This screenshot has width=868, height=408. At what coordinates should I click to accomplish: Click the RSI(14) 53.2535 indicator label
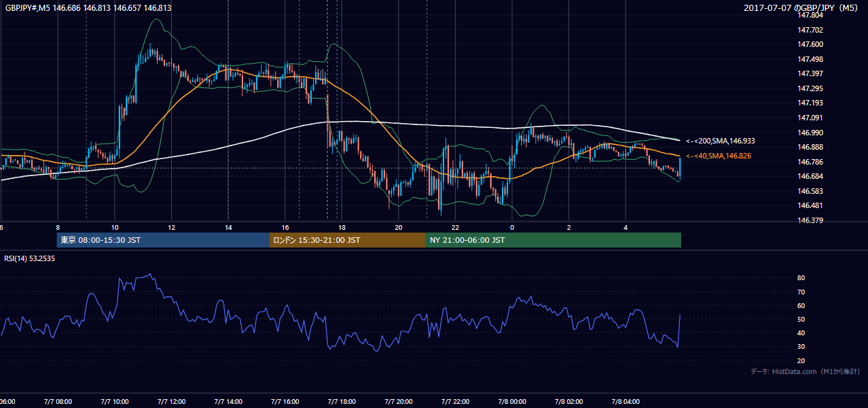click(x=30, y=258)
